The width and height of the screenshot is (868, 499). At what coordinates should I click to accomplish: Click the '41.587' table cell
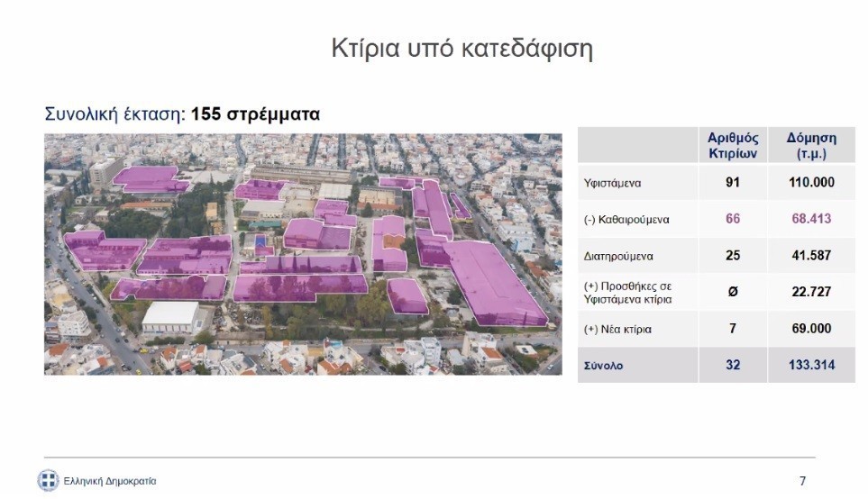(x=810, y=256)
